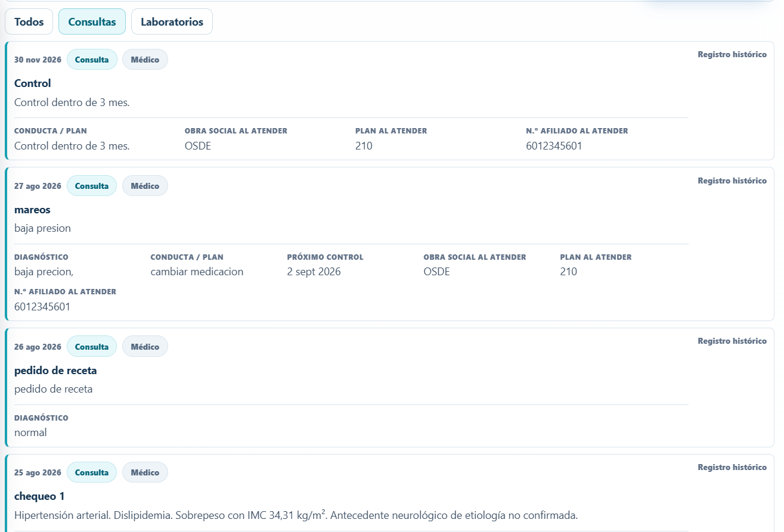Select the date 26 ago 2026
This screenshot has height=532, width=784.
[38, 347]
